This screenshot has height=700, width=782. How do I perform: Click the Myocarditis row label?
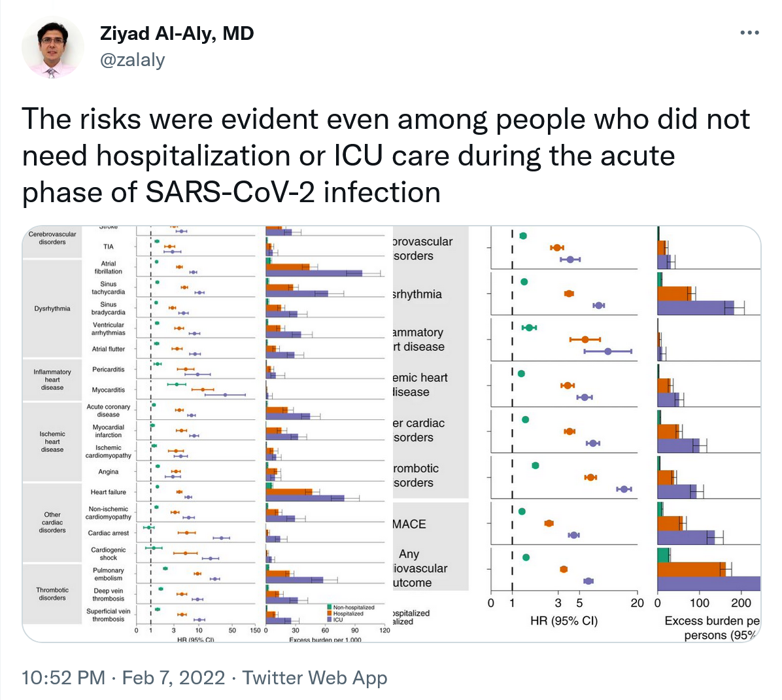[109, 390]
